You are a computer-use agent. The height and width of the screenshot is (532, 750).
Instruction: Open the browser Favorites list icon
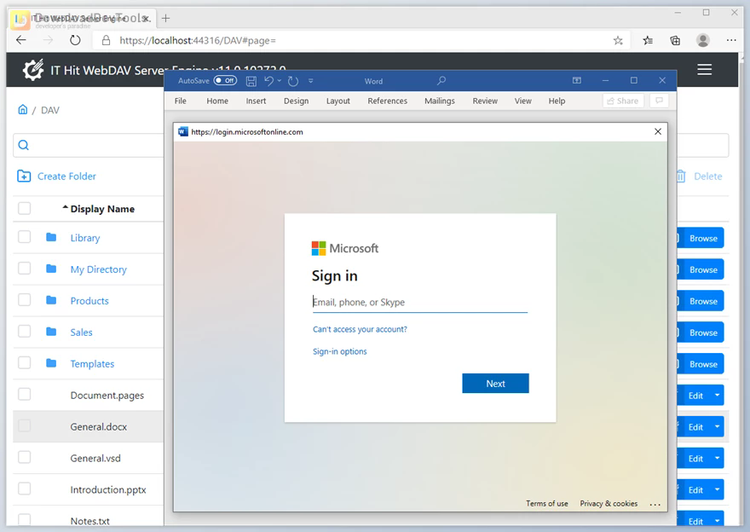[648, 41]
